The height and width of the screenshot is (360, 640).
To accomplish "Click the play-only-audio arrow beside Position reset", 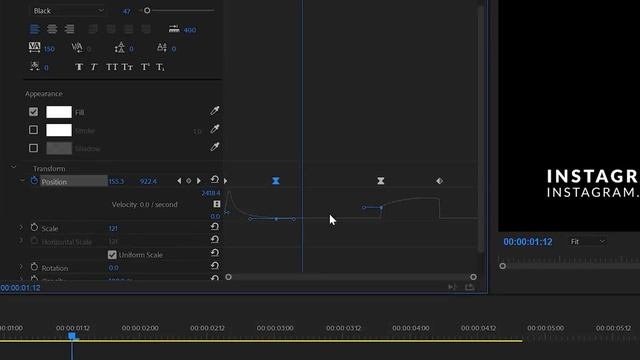I will click(226, 181).
